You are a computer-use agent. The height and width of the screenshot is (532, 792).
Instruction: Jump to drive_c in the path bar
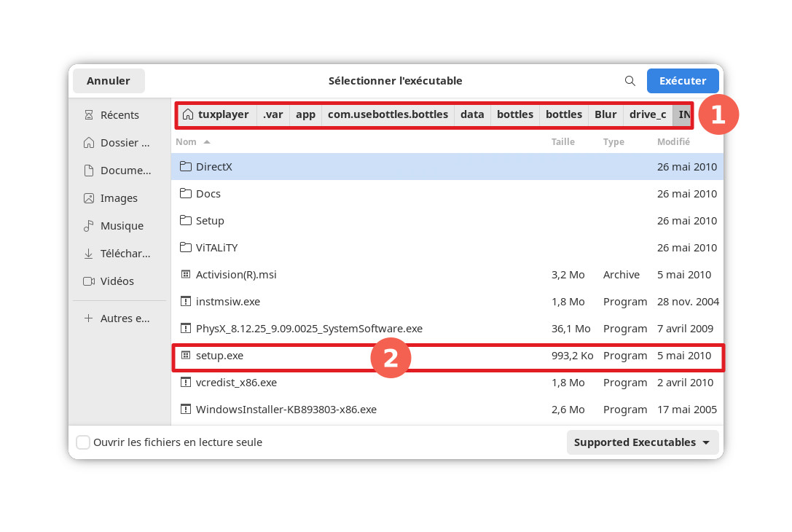[x=647, y=114]
